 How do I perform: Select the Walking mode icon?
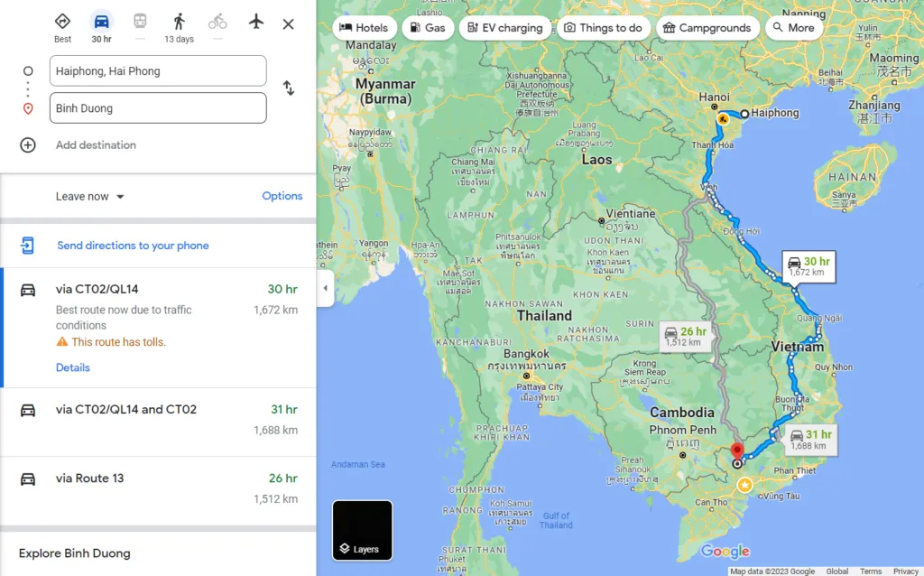pos(180,22)
